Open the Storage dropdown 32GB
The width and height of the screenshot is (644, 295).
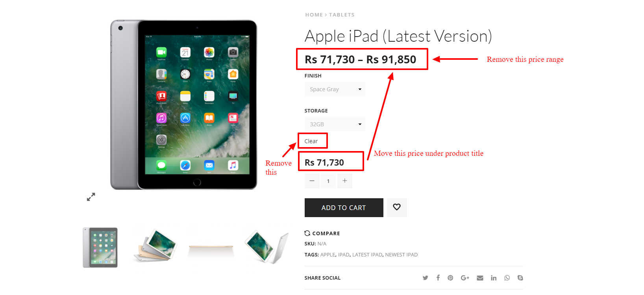(335, 124)
